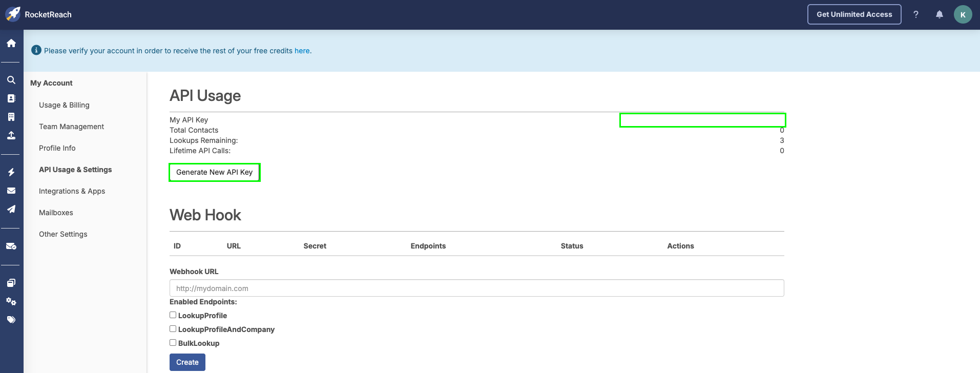Follow the 'here' verification link
980x373 pixels.
point(302,51)
